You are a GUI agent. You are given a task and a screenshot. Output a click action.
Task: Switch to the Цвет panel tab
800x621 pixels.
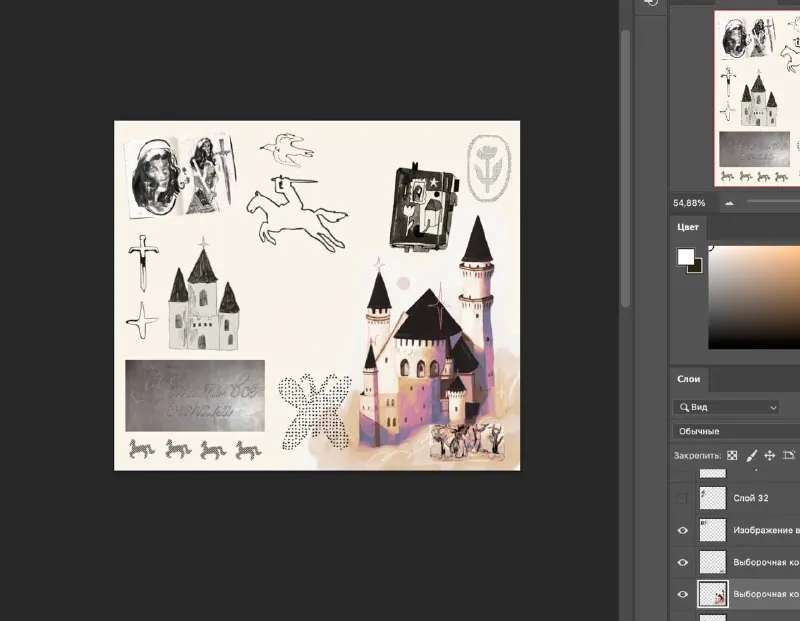688,227
